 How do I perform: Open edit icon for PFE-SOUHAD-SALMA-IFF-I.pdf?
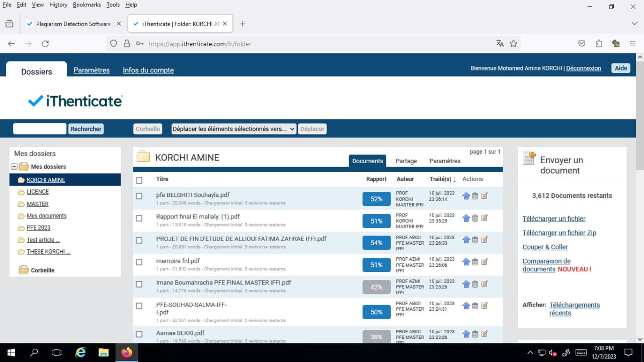485,306
